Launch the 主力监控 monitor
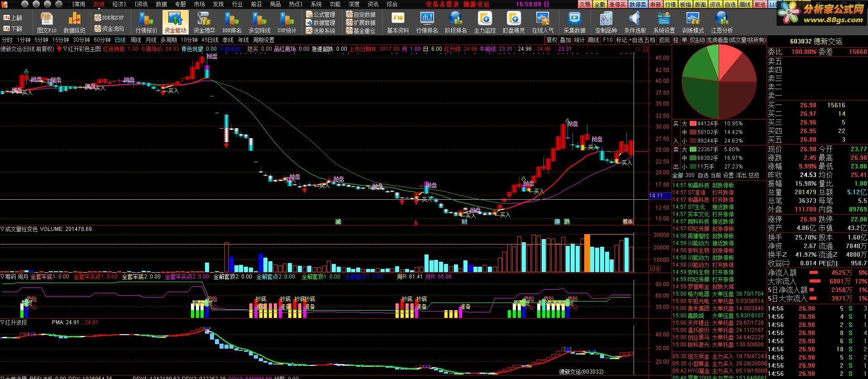 pos(485,23)
